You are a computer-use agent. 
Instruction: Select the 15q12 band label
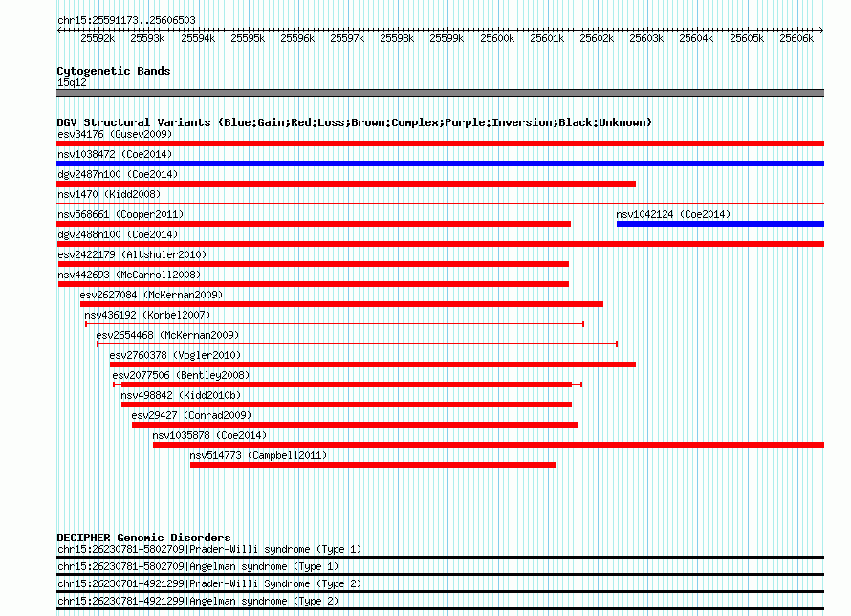click(x=72, y=82)
